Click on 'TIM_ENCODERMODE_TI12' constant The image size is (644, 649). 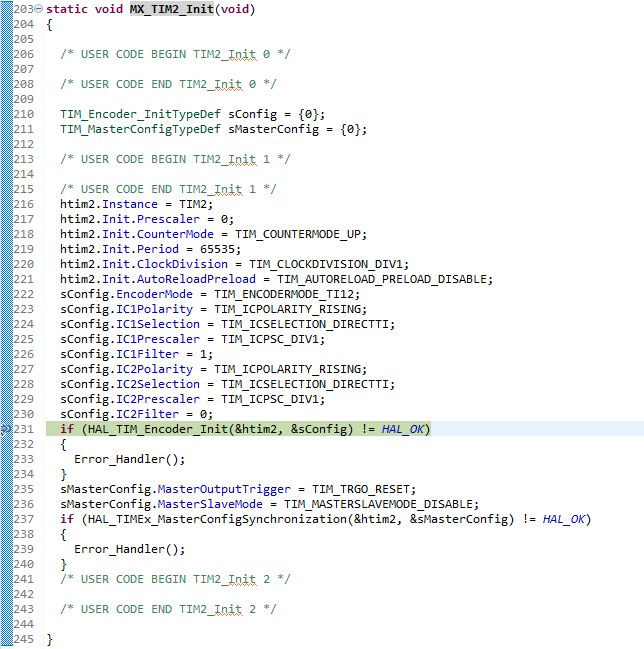tap(284, 294)
